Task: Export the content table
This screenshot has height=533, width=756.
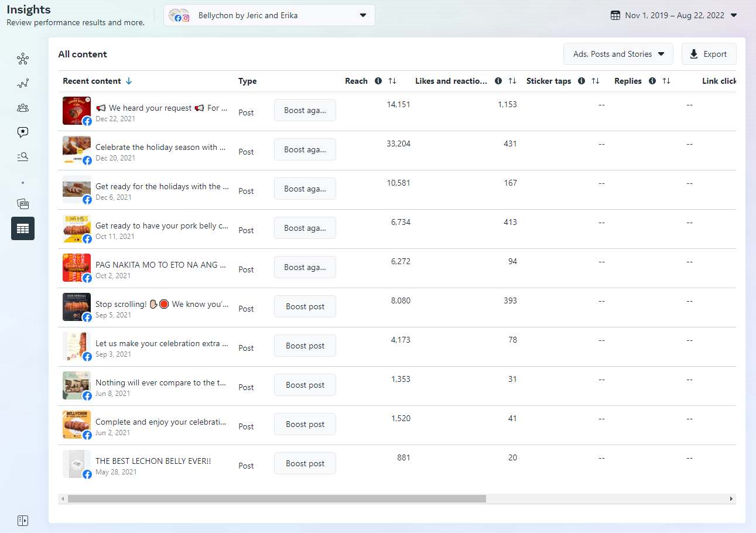Action: tap(709, 54)
